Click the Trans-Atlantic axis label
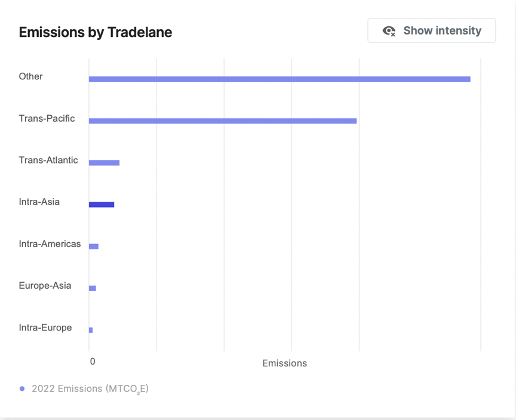Viewport: 516px width, 420px height. (48, 160)
